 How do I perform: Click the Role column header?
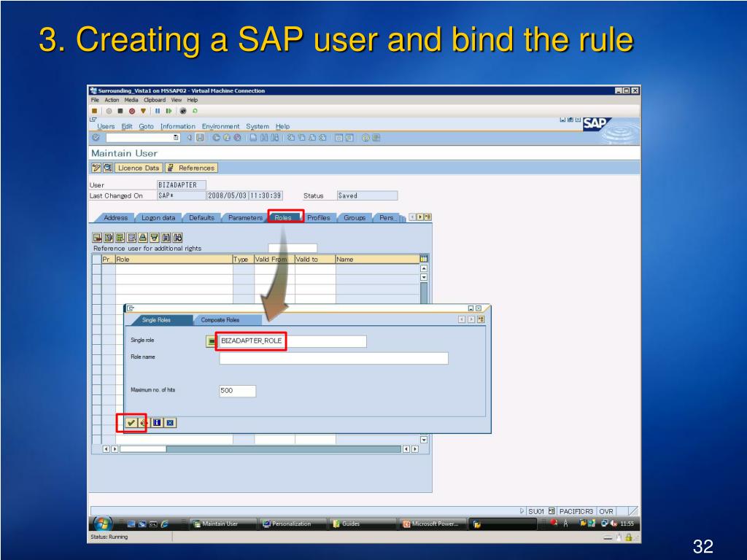pos(174,259)
